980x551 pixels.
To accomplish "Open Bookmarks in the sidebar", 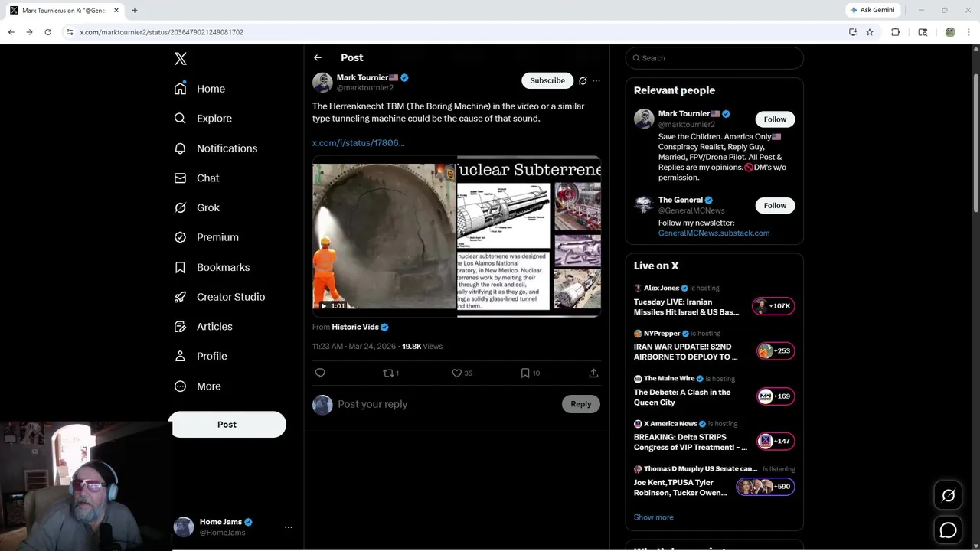I will pos(211,267).
